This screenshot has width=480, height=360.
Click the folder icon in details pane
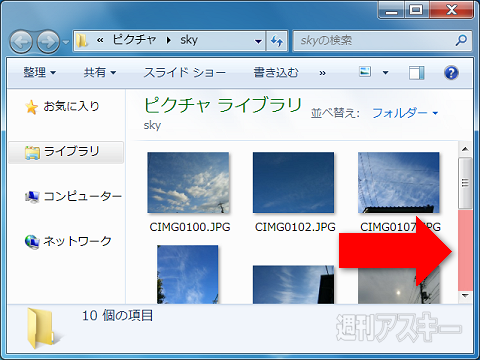point(41,329)
